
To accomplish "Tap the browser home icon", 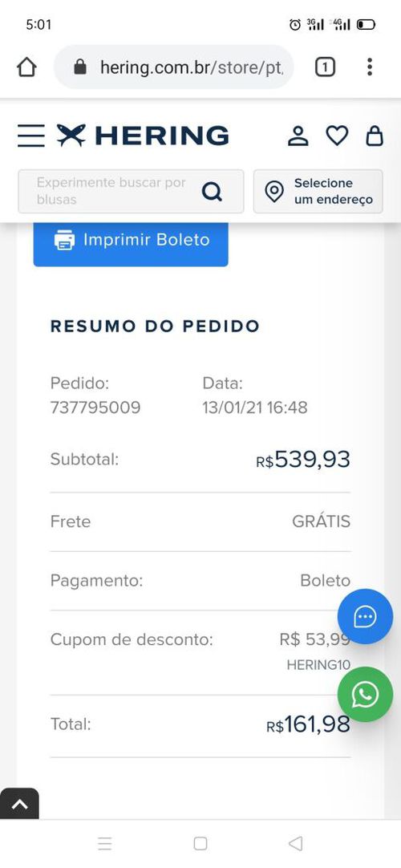I will 26,67.
